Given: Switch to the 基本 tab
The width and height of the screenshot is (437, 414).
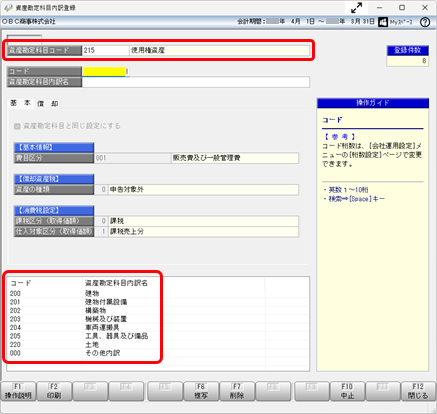Looking at the screenshot, I should coord(20,103).
